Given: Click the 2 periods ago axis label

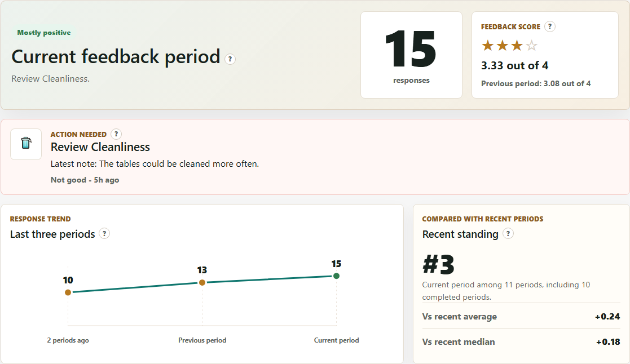Looking at the screenshot, I should pos(68,340).
